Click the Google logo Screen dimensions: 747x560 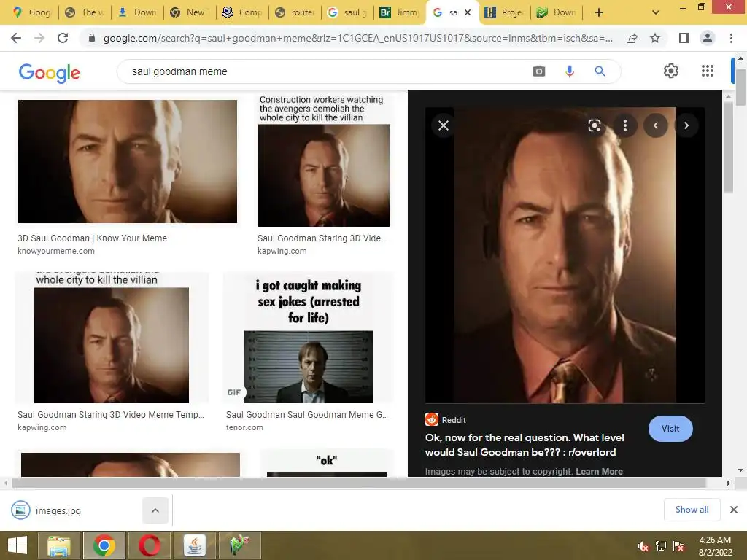tap(49, 72)
